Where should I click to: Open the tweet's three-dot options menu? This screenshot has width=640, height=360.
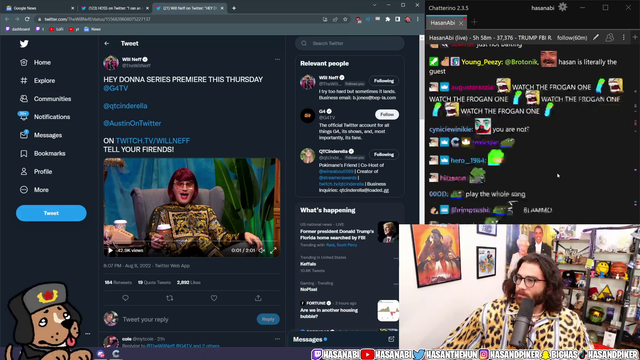point(277,60)
